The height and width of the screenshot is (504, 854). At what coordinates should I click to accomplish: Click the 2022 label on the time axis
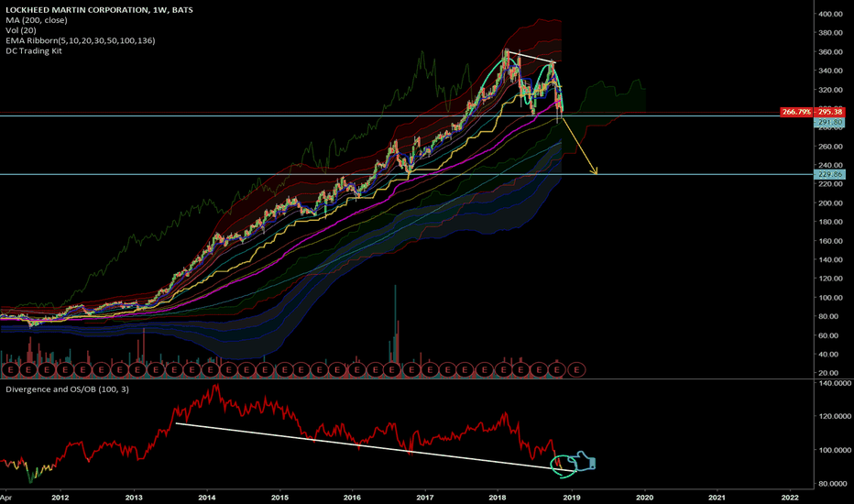pyautogui.click(x=790, y=497)
